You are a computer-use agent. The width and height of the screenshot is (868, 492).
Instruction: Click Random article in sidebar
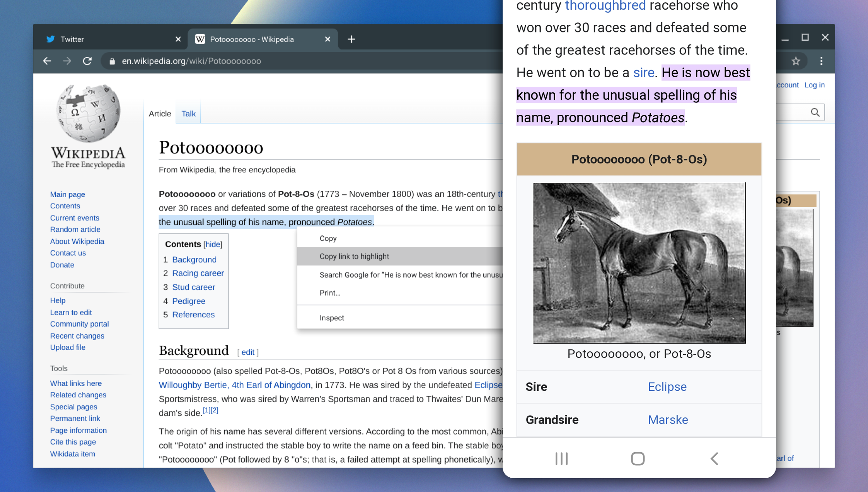pyautogui.click(x=75, y=229)
